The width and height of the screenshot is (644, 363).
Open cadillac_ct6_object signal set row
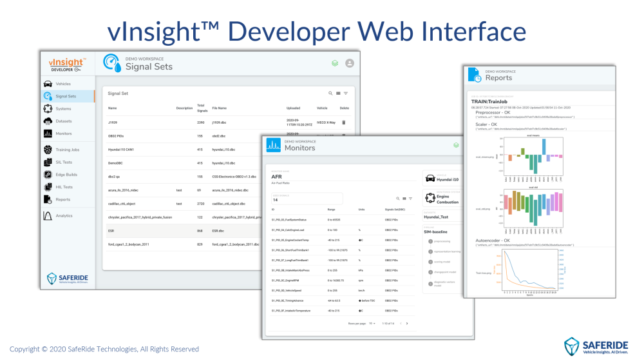click(x=183, y=204)
